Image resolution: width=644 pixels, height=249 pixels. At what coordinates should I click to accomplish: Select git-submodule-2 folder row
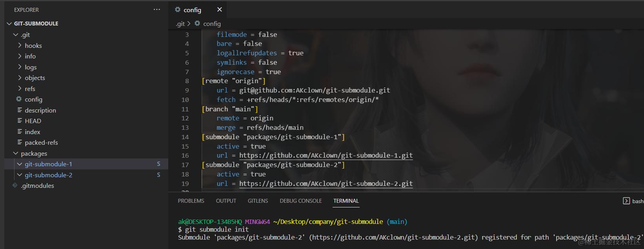pos(86,175)
